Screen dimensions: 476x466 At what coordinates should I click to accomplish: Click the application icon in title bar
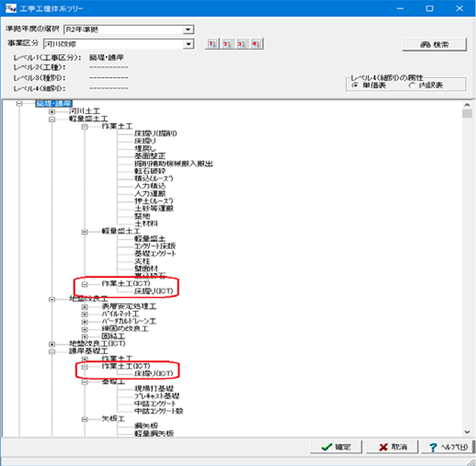click(10, 8)
